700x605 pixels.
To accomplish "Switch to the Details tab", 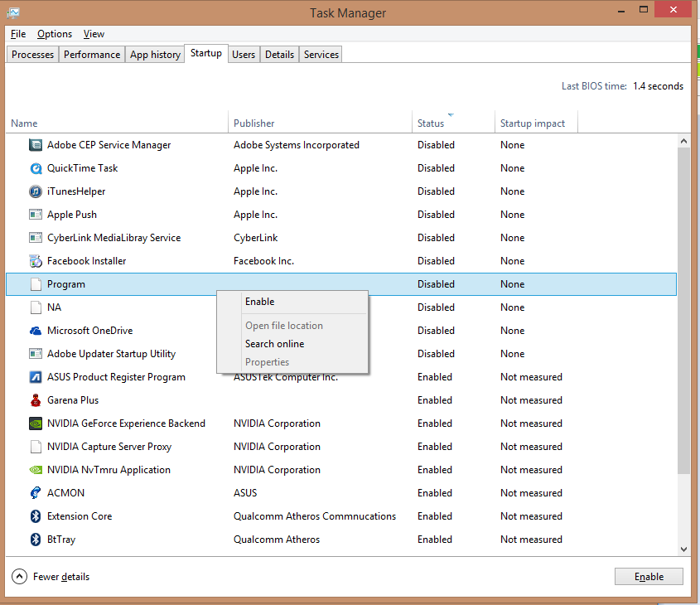I will coord(279,55).
